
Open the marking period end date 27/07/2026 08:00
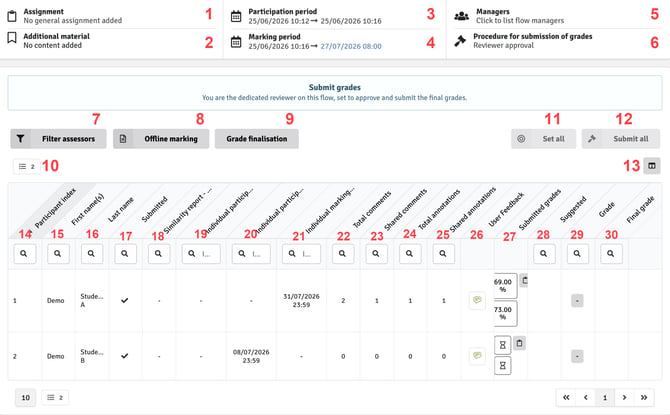click(x=351, y=46)
